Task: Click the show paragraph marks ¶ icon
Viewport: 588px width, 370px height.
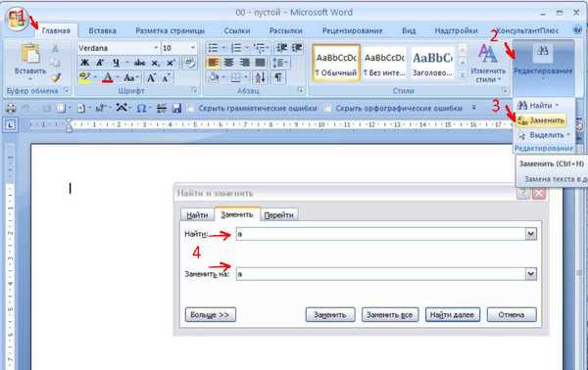Action: tap(278, 77)
